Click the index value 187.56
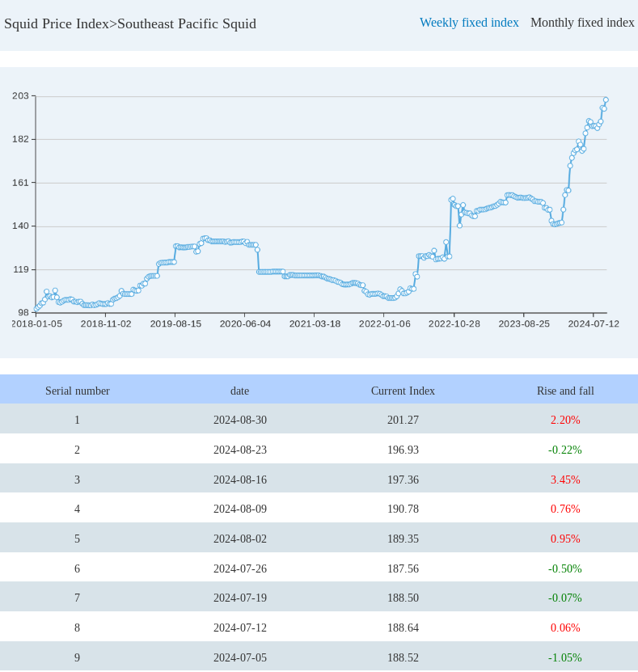Image resolution: width=638 pixels, height=672 pixels. (403, 568)
